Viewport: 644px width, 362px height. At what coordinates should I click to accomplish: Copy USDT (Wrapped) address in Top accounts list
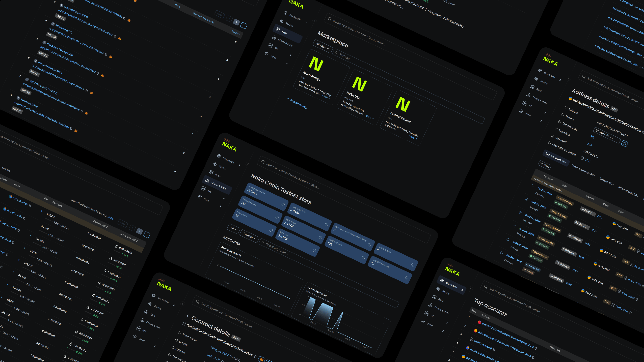494,349
